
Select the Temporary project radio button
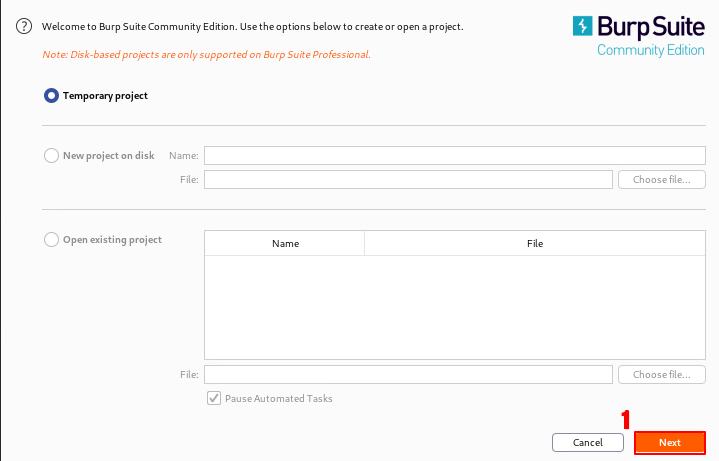(52, 96)
